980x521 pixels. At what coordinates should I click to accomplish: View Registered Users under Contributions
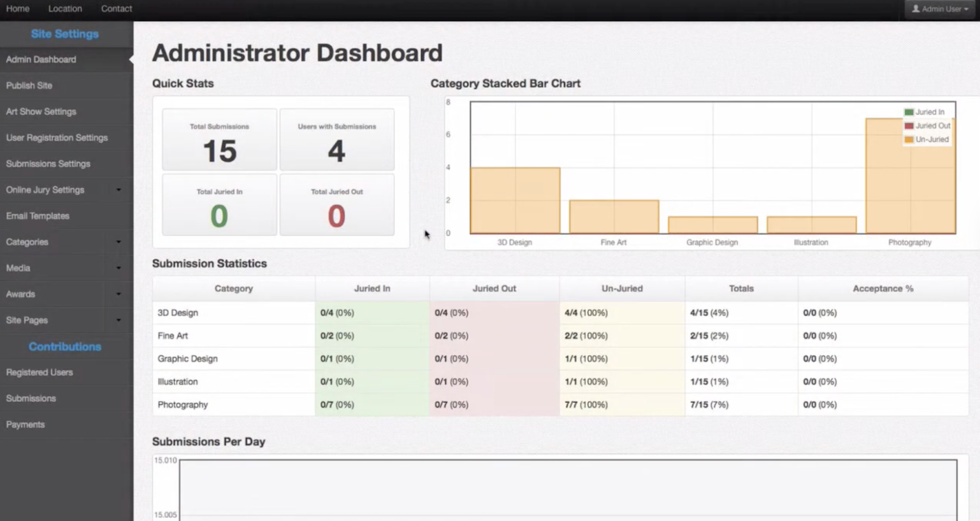[39, 373]
